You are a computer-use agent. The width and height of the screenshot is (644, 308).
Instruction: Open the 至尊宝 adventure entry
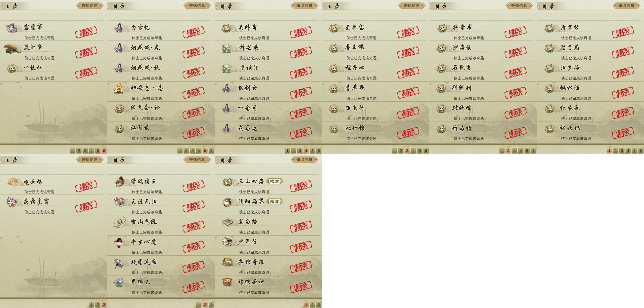coord(376,31)
